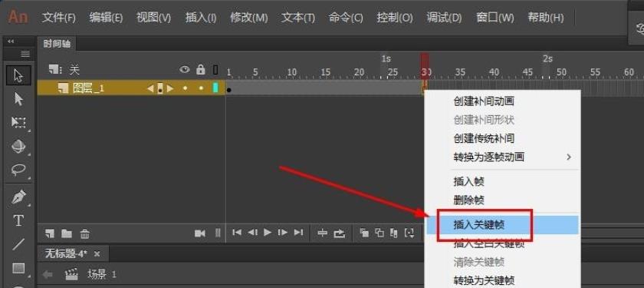Go to last frame

click(298, 233)
